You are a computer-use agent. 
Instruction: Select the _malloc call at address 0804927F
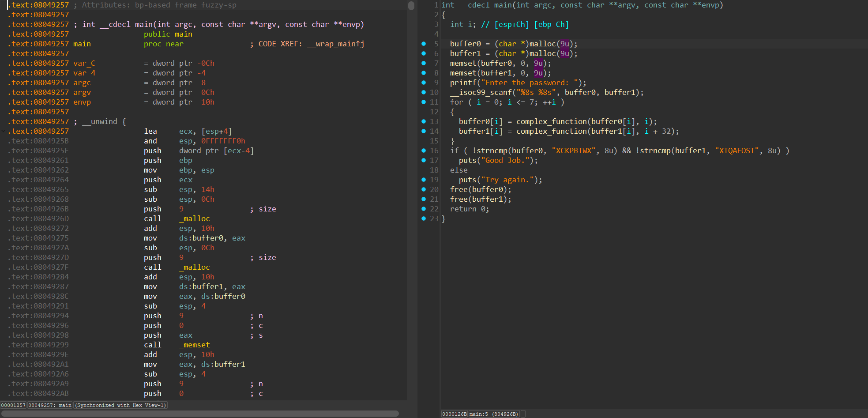pos(195,267)
